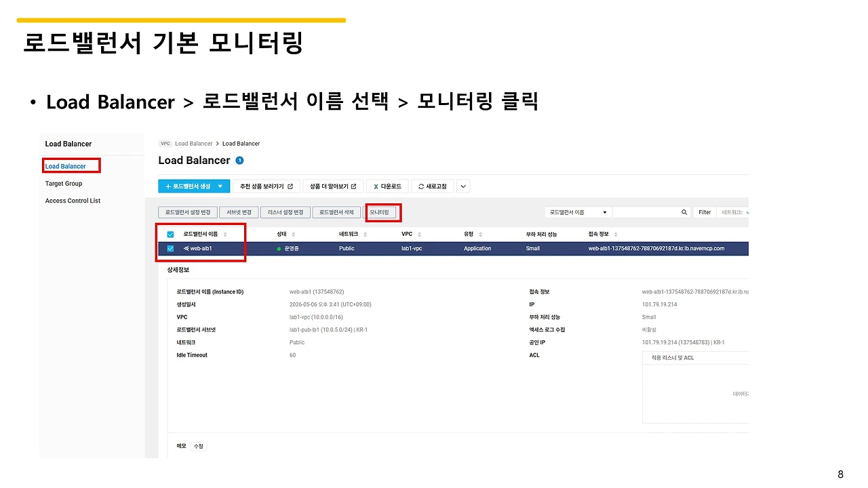This screenshot has width=868, height=488.
Task: Open Access Control List in the sidebar
Action: (73, 201)
